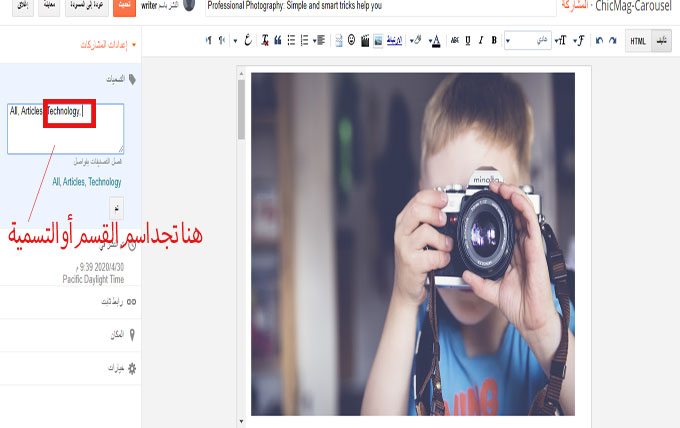Open the input tools dropdown arrow
680x428 pixels.
[x=235, y=41]
